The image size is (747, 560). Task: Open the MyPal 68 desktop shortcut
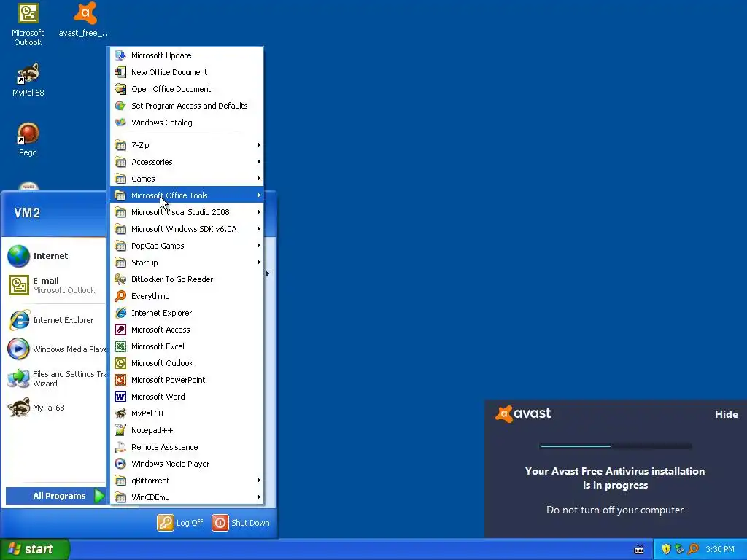[28, 79]
